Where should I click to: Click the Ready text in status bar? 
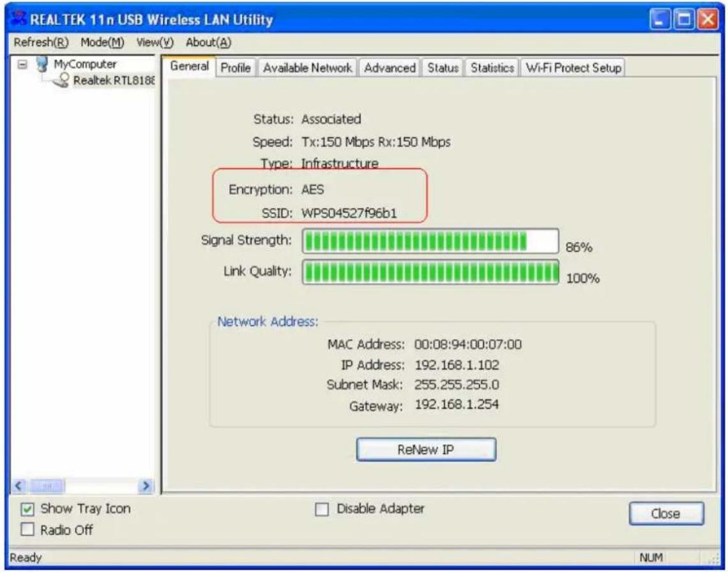click(26, 557)
